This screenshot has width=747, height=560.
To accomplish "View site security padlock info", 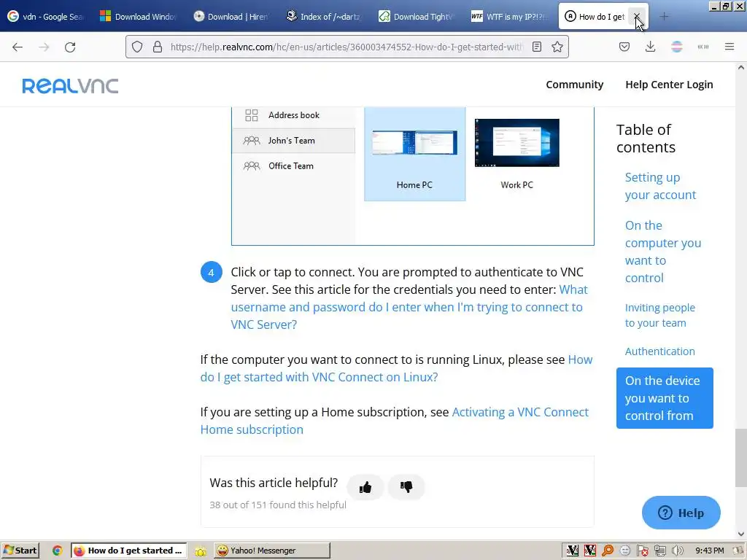I will [x=158, y=47].
